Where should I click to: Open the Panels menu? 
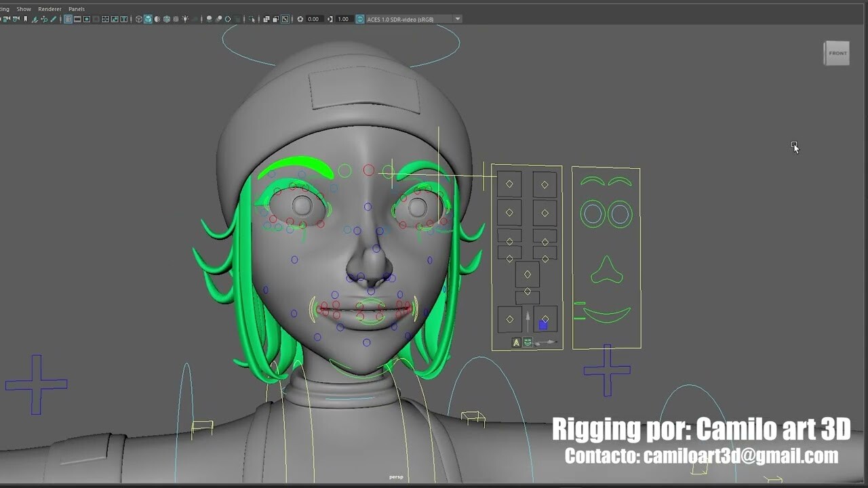click(76, 8)
